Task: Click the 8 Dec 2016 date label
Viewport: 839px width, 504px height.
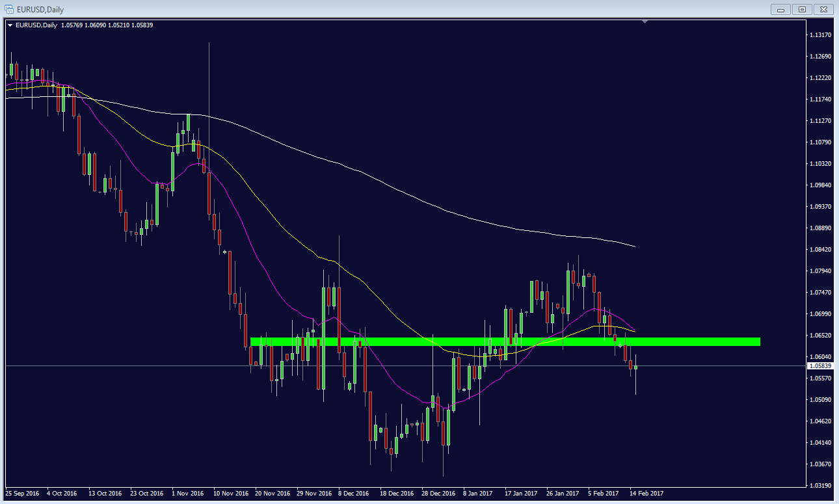Action: pyautogui.click(x=352, y=494)
